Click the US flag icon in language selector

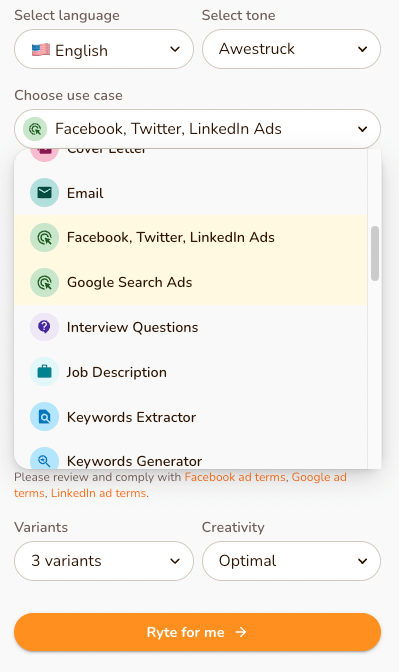pyautogui.click(x=41, y=50)
